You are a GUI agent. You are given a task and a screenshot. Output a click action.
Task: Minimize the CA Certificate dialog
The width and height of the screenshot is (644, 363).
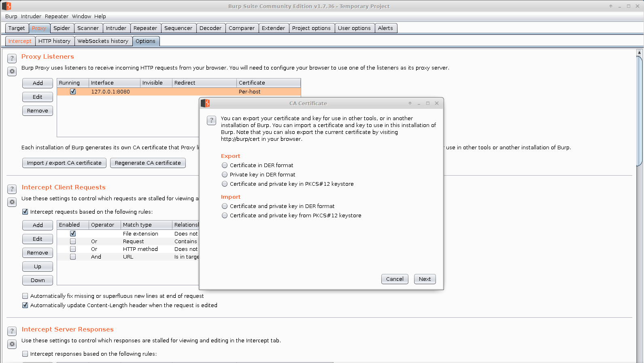click(x=419, y=104)
